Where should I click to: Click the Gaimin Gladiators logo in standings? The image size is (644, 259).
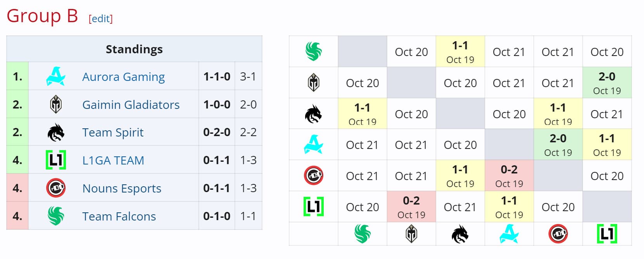point(56,104)
